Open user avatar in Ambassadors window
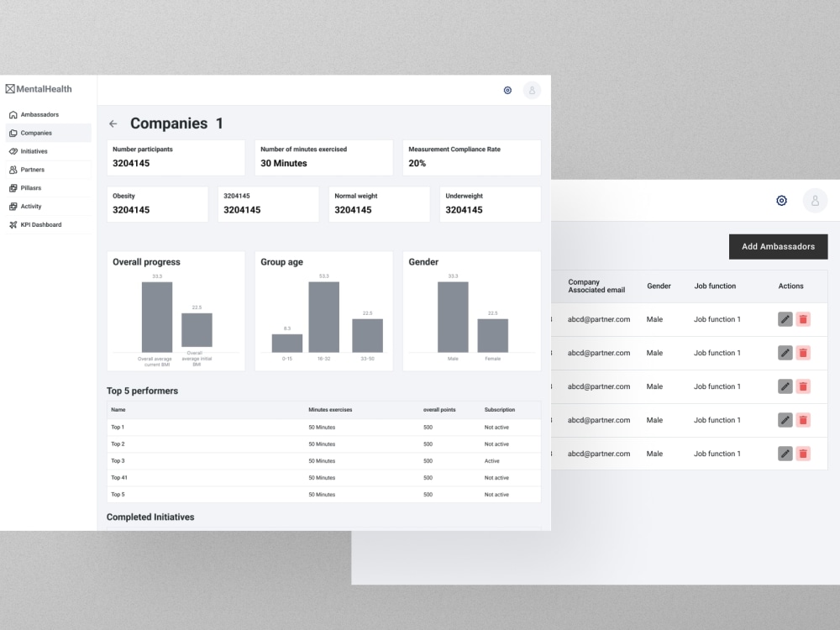 click(815, 201)
